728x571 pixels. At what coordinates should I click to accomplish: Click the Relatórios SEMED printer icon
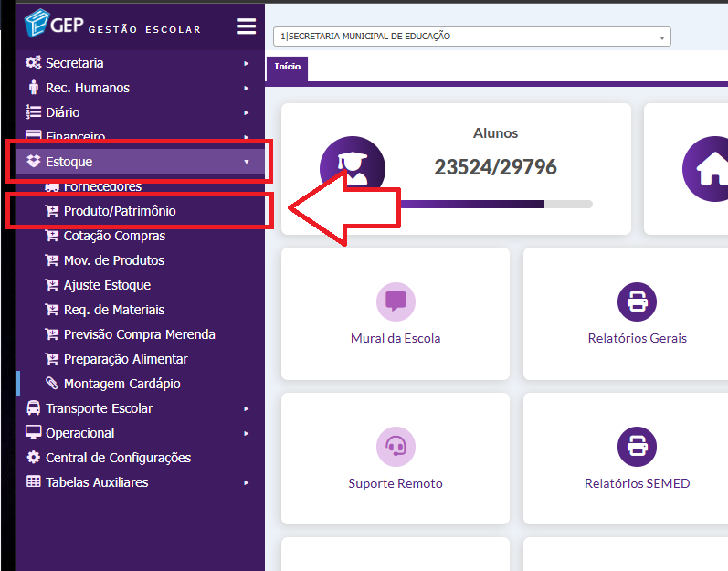point(637,446)
